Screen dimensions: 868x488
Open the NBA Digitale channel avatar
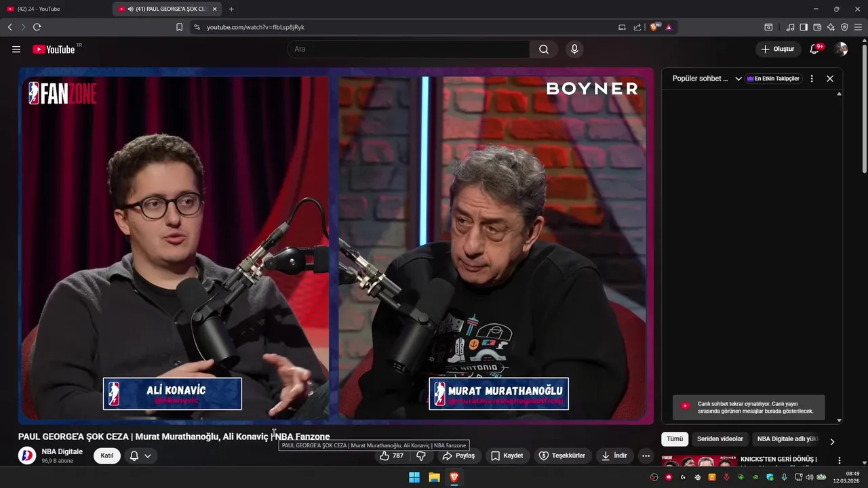pyautogui.click(x=27, y=455)
